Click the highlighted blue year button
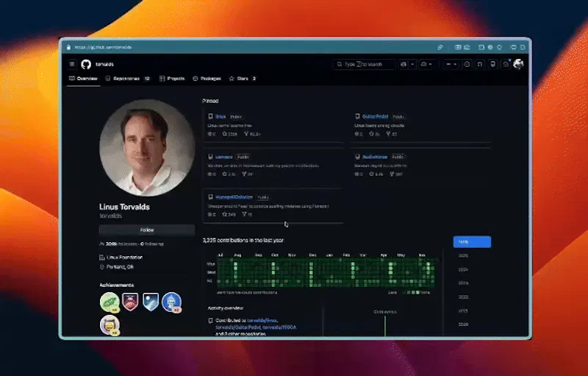This screenshot has width=588, height=376. [472, 241]
